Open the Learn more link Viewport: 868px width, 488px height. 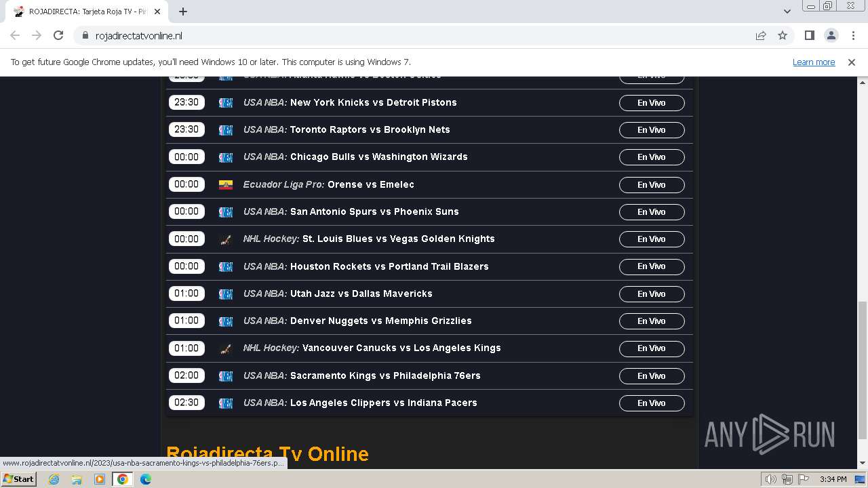(x=814, y=62)
